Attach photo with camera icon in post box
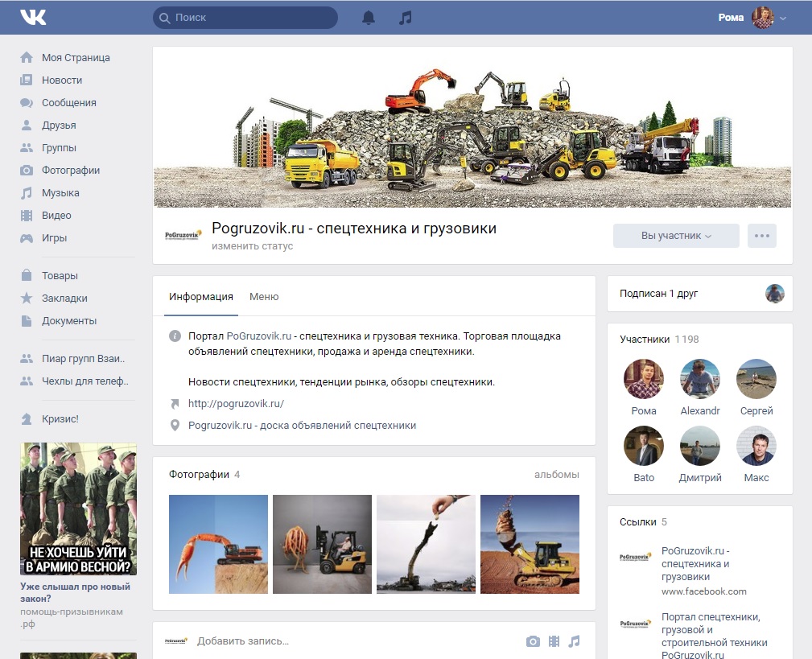Image resolution: width=812 pixels, height=659 pixels. (533, 641)
